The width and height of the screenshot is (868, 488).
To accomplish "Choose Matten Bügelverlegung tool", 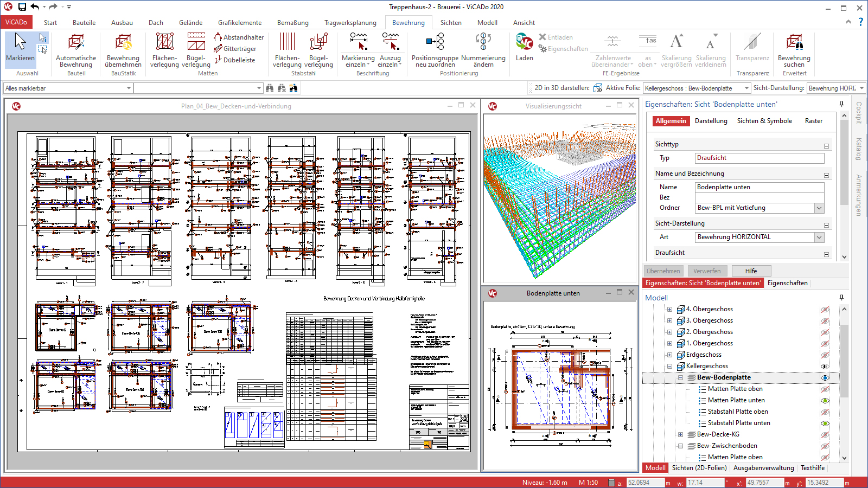I will 196,50.
